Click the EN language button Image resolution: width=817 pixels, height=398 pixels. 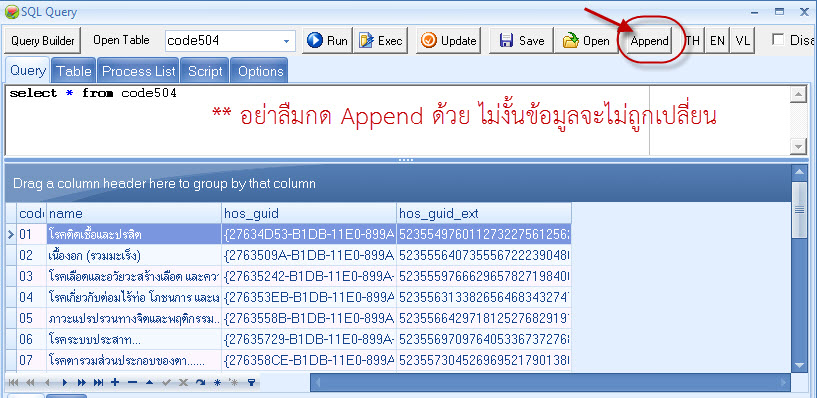[717, 41]
